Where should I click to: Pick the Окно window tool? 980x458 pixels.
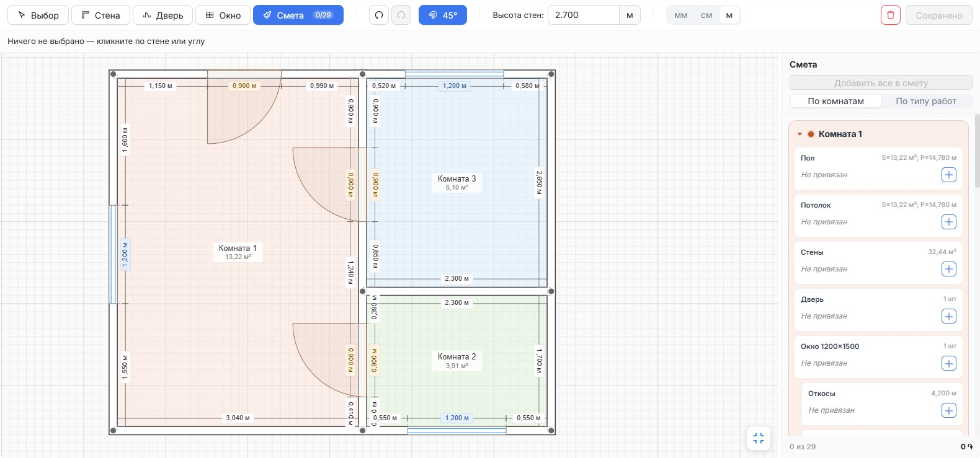(x=223, y=15)
